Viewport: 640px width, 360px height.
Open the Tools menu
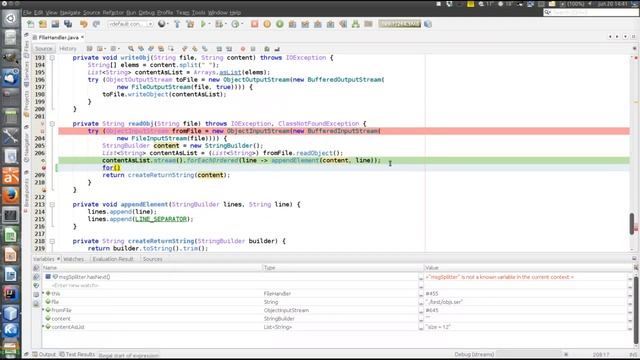(198, 13)
